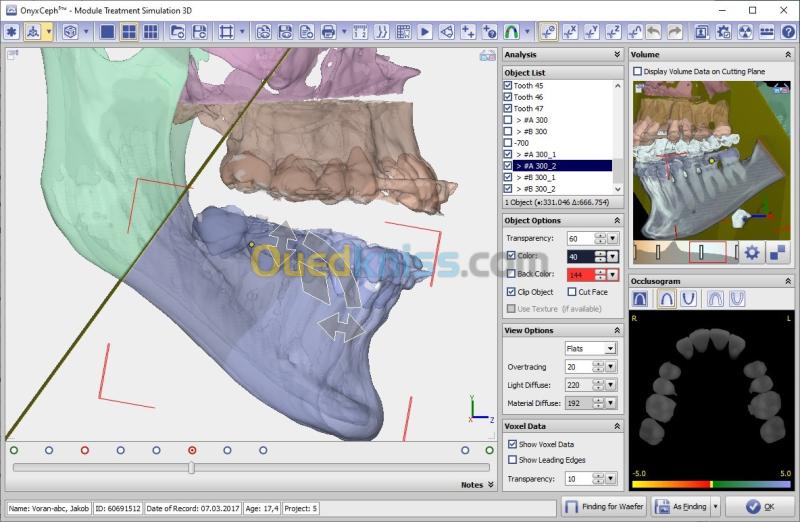The width and height of the screenshot is (800, 522).
Task: Click the printer icon
Action: (328, 32)
